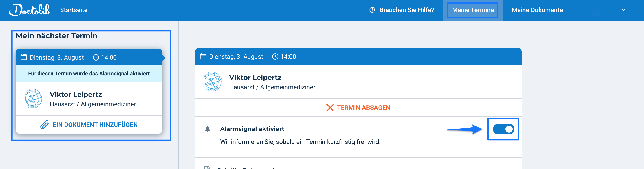Open the Meine Termine tab

pos(472,10)
